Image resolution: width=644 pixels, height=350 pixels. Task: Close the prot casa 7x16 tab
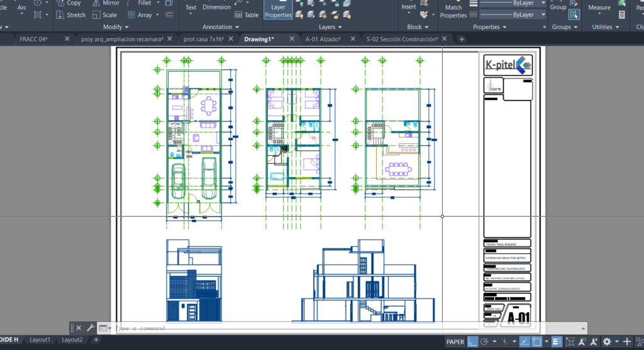coord(230,39)
